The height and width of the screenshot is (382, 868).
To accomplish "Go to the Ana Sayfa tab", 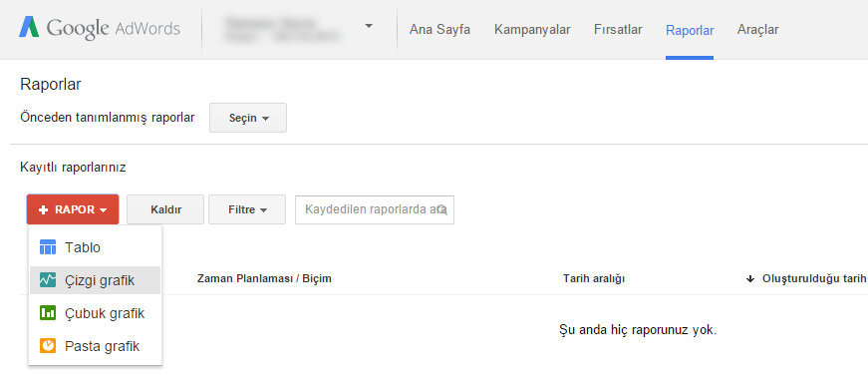I will coord(439,29).
